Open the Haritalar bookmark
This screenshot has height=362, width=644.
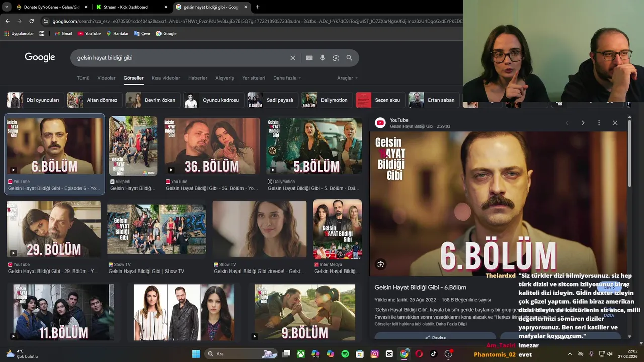pos(117,34)
